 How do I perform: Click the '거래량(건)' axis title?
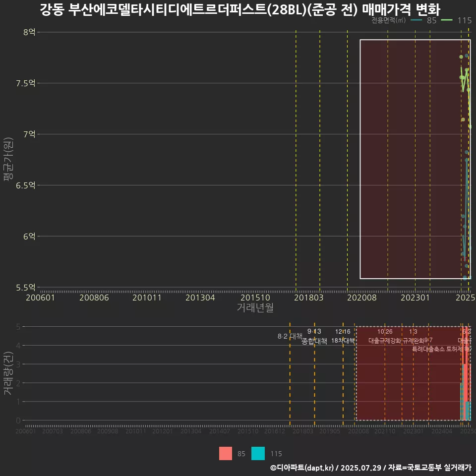click(x=8, y=373)
